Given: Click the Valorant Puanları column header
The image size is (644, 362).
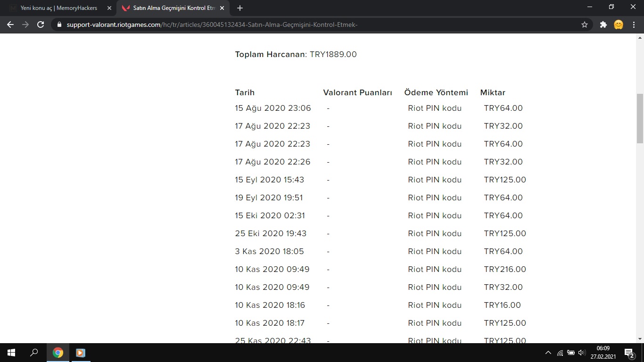Looking at the screenshot, I should tap(358, 92).
